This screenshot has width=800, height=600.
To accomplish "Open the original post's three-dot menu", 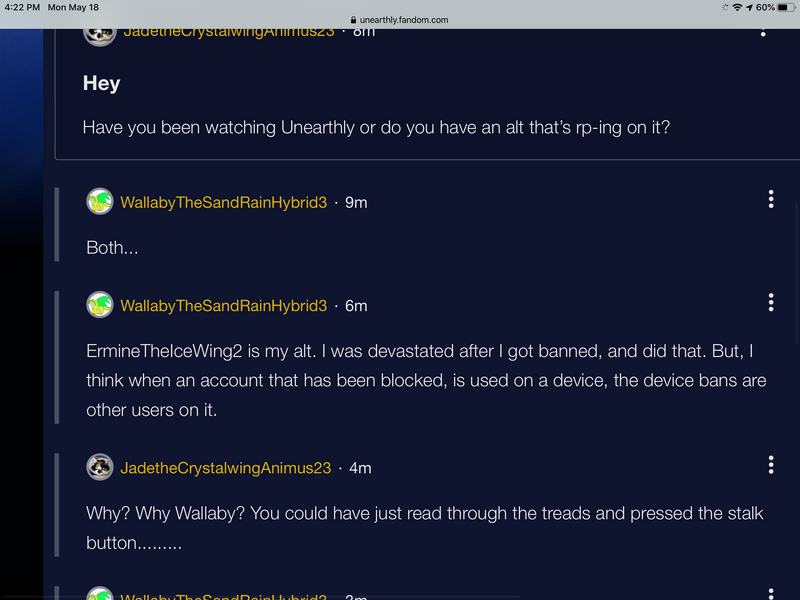I will click(x=763, y=32).
